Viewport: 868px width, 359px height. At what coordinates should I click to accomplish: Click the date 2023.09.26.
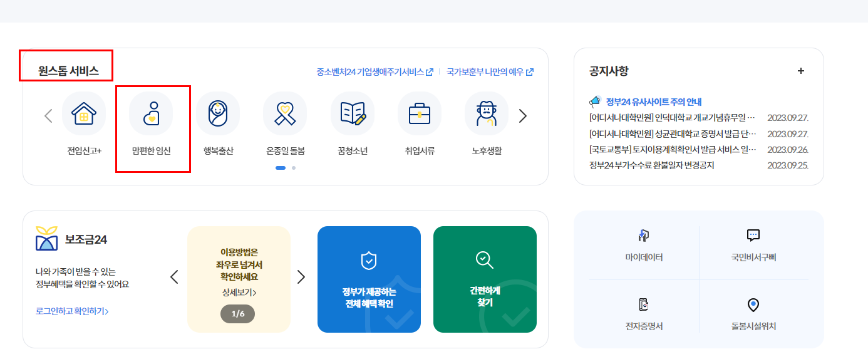point(788,149)
